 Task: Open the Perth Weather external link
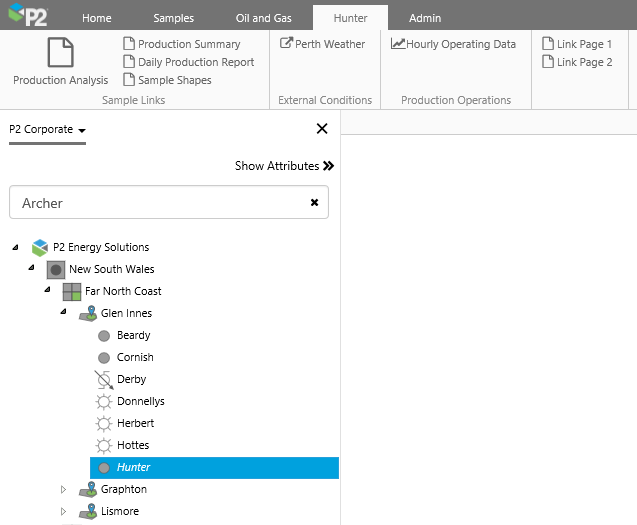[x=322, y=44]
